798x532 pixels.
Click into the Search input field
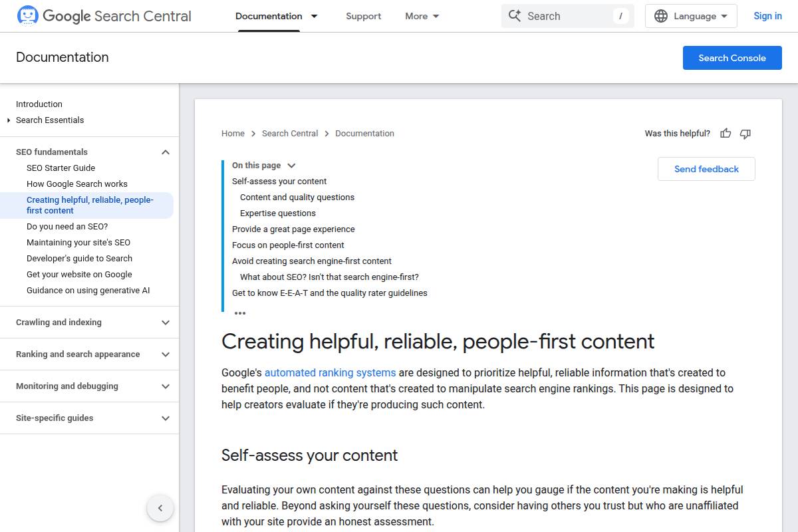pos(565,16)
